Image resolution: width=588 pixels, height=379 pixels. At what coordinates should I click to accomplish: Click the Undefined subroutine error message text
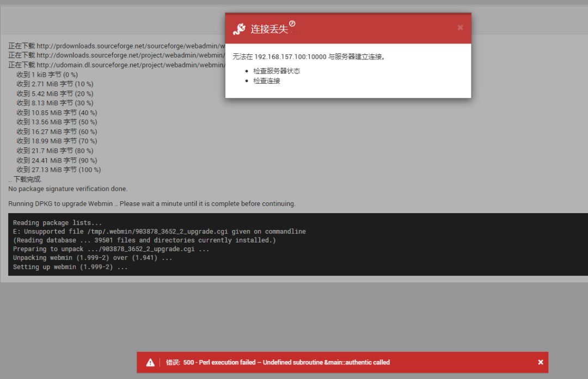[x=326, y=363]
